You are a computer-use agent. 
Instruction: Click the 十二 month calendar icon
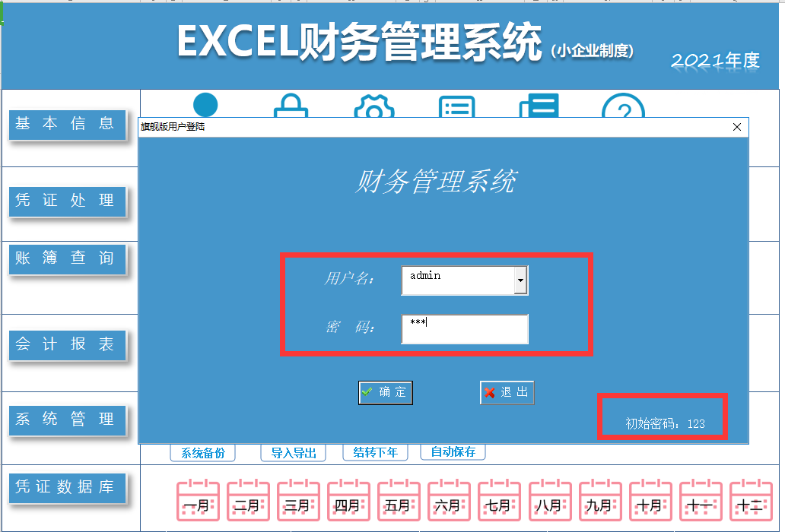(x=751, y=501)
